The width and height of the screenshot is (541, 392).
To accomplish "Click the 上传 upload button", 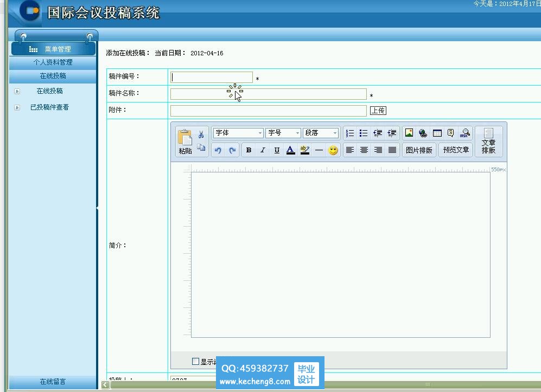I will click(x=378, y=110).
